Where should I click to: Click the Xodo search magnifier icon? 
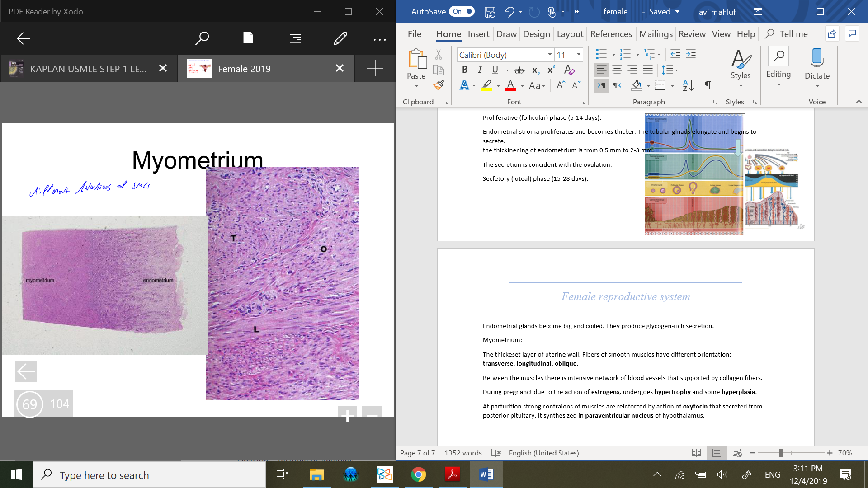pos(202,38)
